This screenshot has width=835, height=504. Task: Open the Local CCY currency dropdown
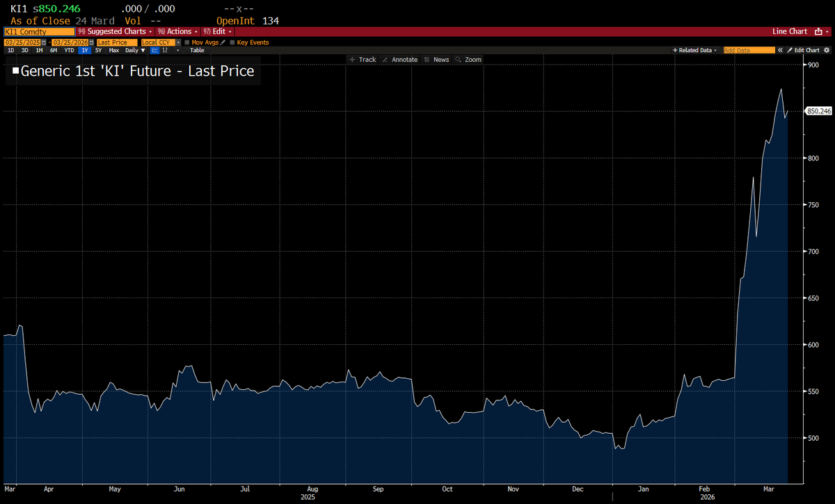[161, 42]
